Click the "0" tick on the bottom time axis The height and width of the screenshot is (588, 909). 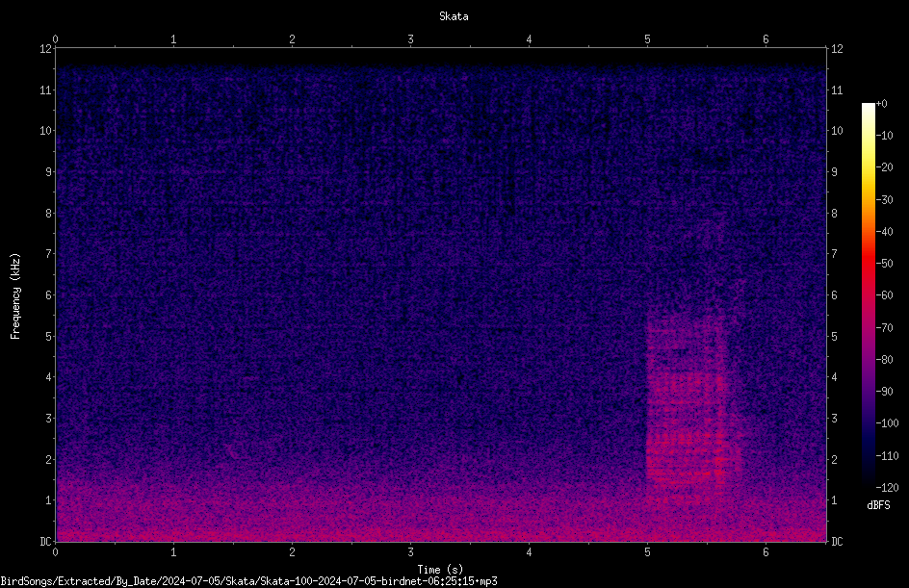[55, 552]
